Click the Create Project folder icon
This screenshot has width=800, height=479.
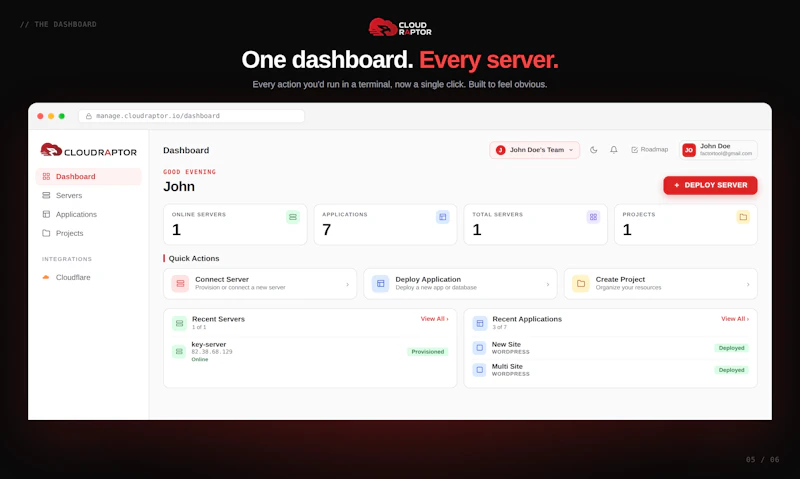coord(581,284)
